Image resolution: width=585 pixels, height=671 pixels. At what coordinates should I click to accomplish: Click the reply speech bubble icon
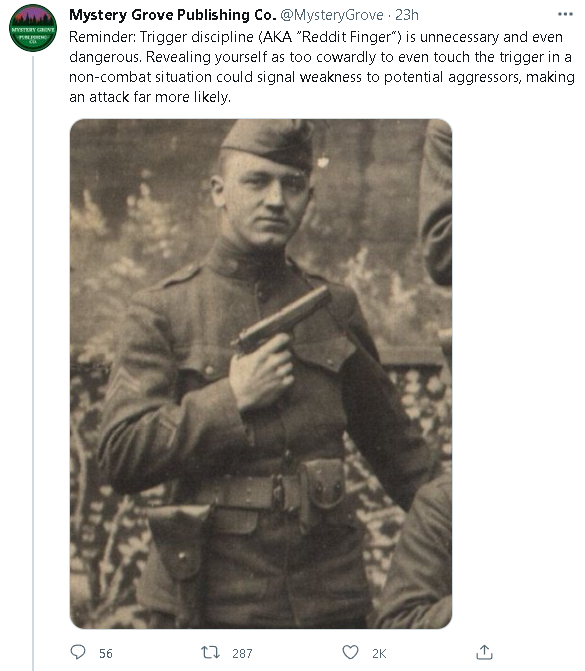point(78,652)
